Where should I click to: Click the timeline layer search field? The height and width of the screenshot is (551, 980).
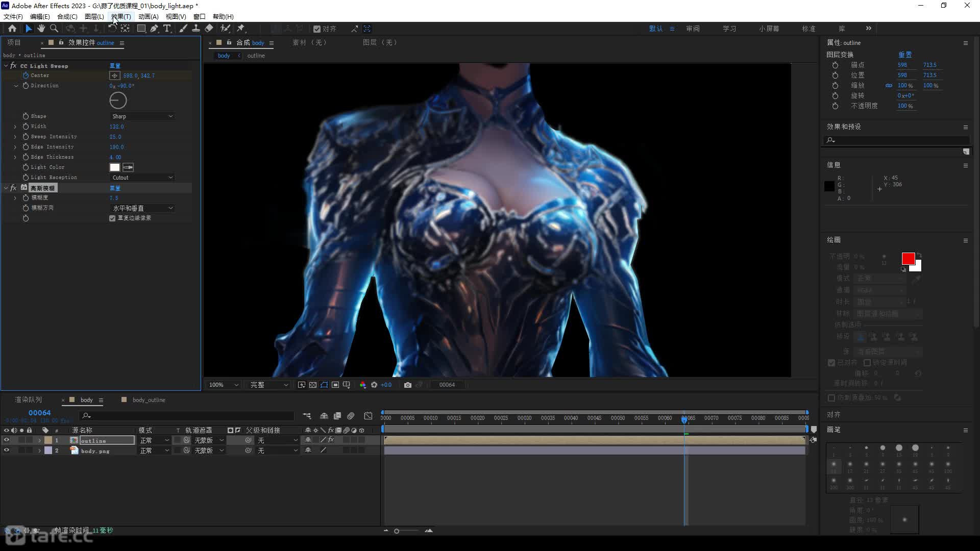pos(187,416)
